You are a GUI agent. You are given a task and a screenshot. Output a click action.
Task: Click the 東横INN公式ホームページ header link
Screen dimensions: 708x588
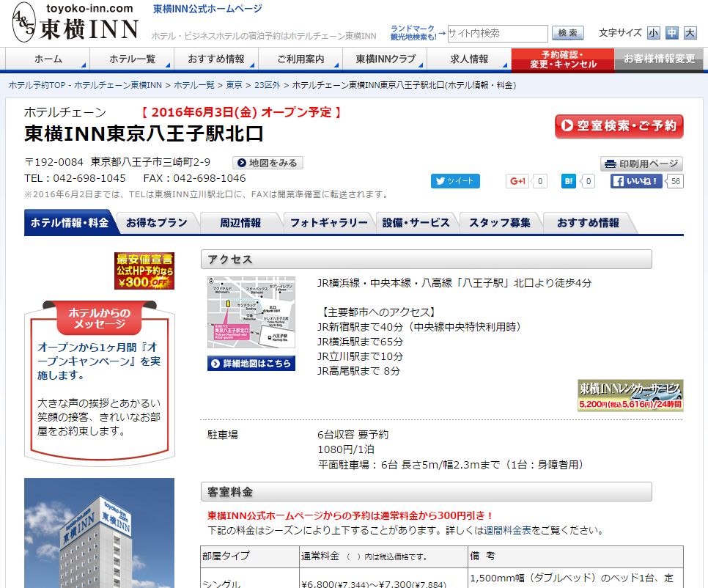pyautogui.click(x=207, y=9)
